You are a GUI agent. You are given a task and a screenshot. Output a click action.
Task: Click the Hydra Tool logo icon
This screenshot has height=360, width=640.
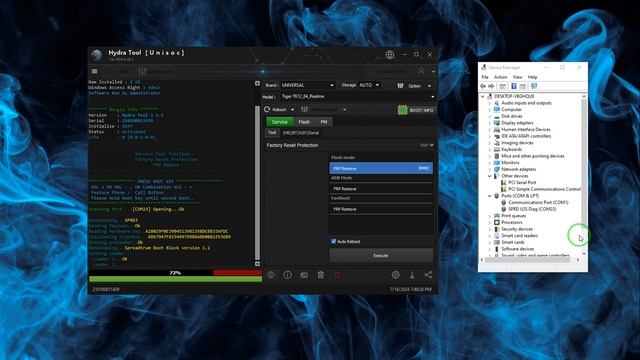(x=97, y=55)
